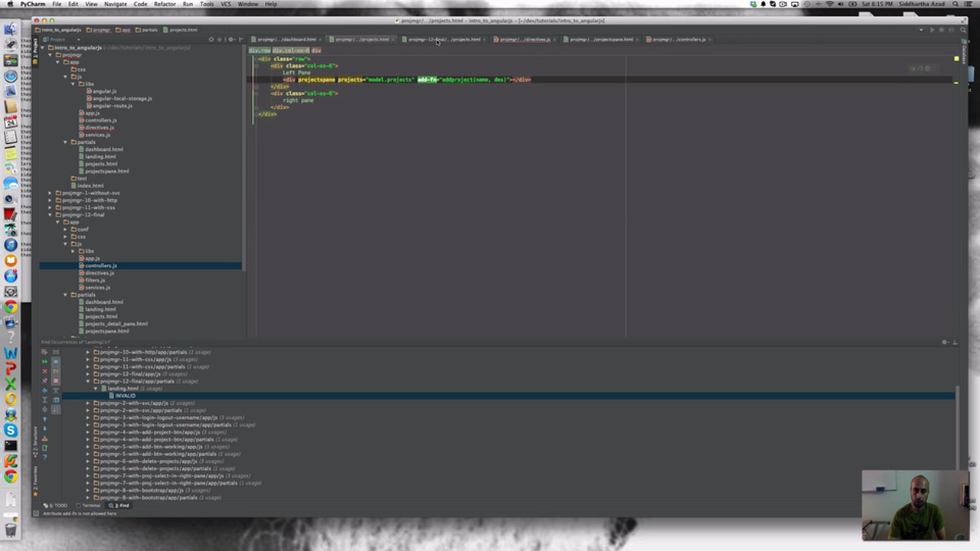This screenshot has width=980, height=551.
Task: Select index.html in the Project tree
Action: tap(90, 186)
